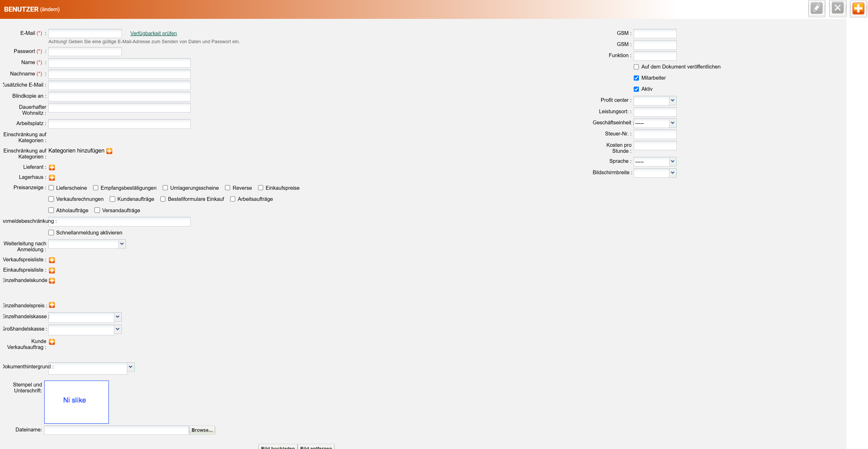868x449 pixels.
Task: Open Weiterleitung nach Anmeldung dropdown
Action: [x=122, y=244]
